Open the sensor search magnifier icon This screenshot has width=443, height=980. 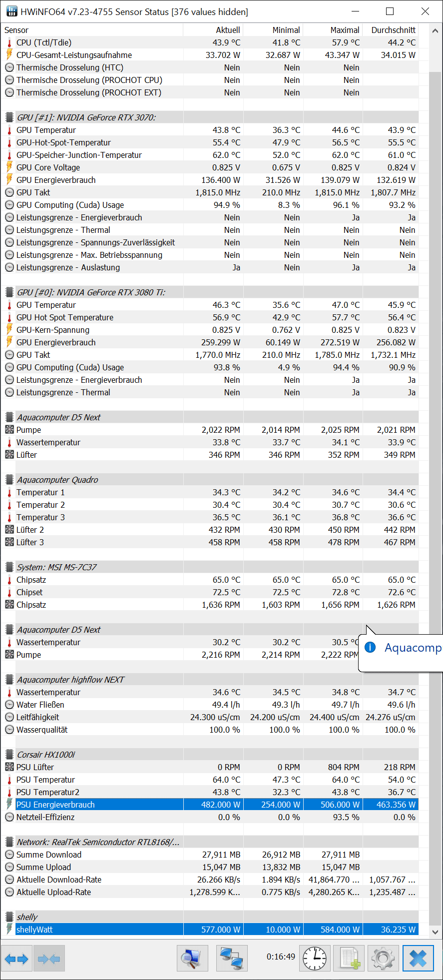click(x=192, y=959)
